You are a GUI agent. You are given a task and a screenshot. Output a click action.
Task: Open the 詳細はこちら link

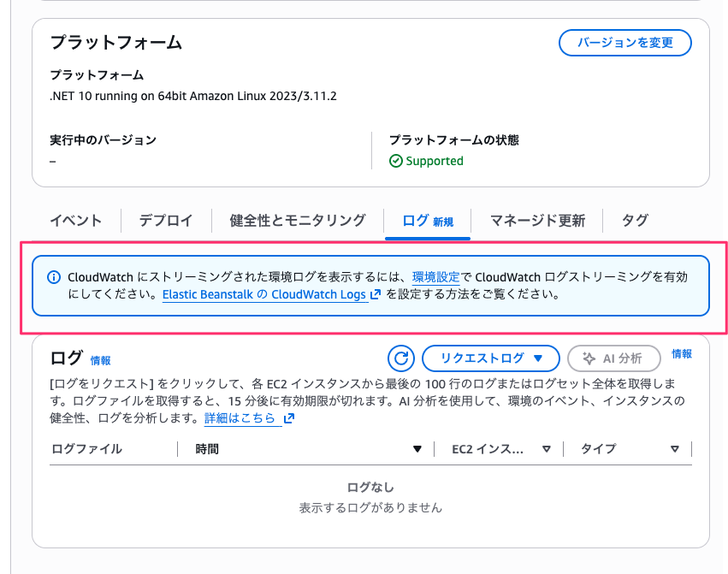[240, 418]
